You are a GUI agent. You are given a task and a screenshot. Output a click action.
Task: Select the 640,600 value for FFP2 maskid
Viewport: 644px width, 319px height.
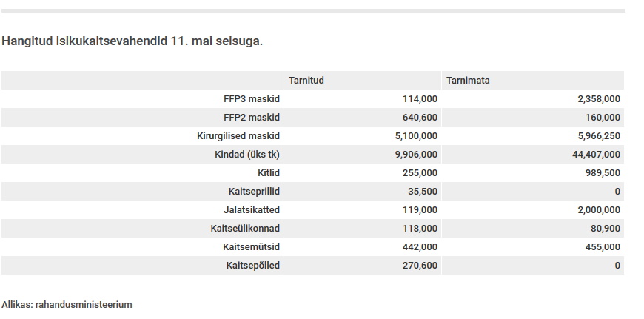point(420,118)
